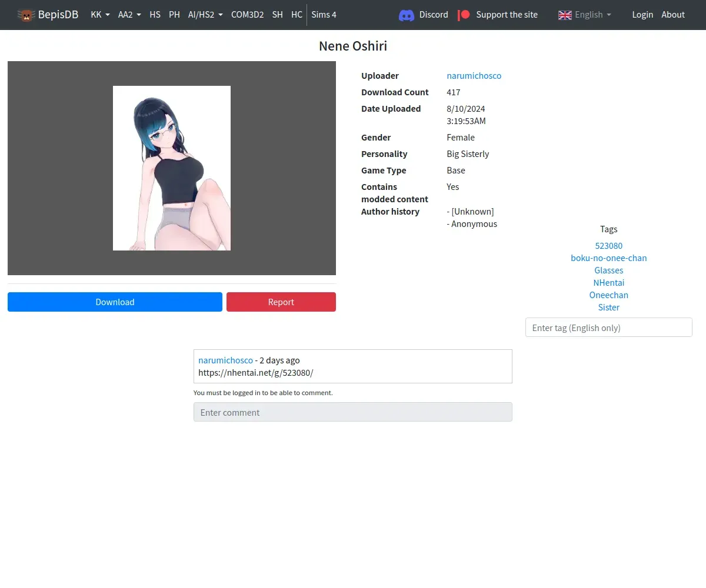
Task: Click the Glasses tag
Action: tap(609, 270)
